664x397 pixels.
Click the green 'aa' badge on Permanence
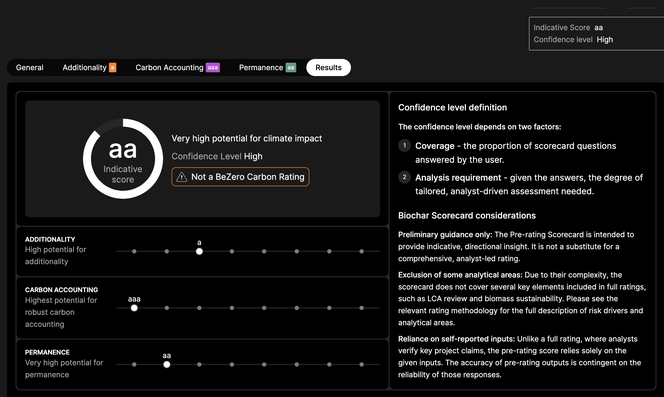(x=291, y=68)
